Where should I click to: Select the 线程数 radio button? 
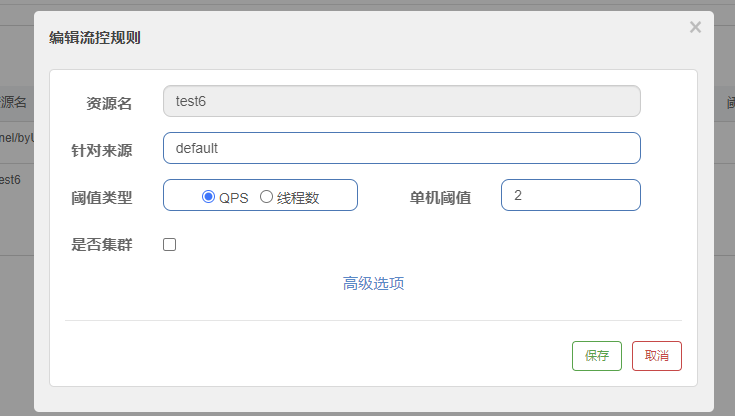click(266, 197)
